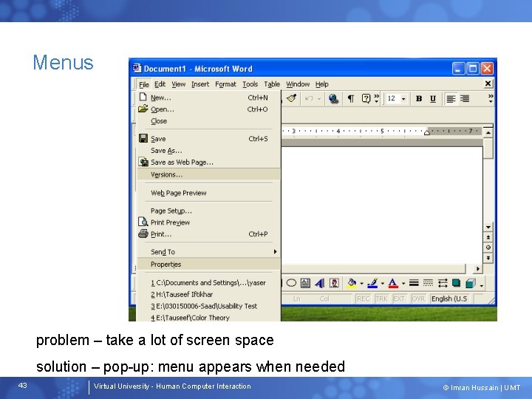Image resolution: width=532 pixels, height=399 pixels.
Task: Click the Format Painter brush icon
Action: coord(291,99)
